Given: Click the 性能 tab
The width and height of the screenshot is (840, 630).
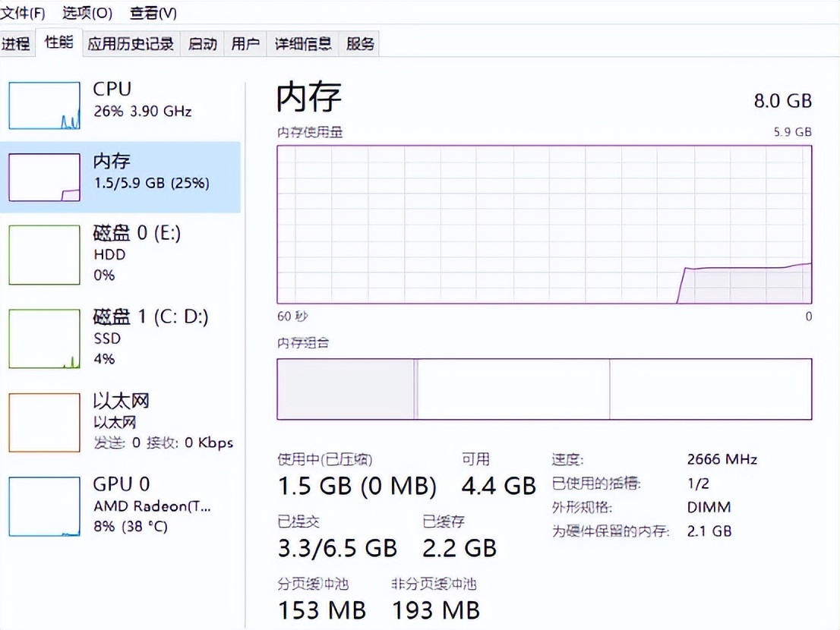Looking at the screenshot, I should point(58,43).
